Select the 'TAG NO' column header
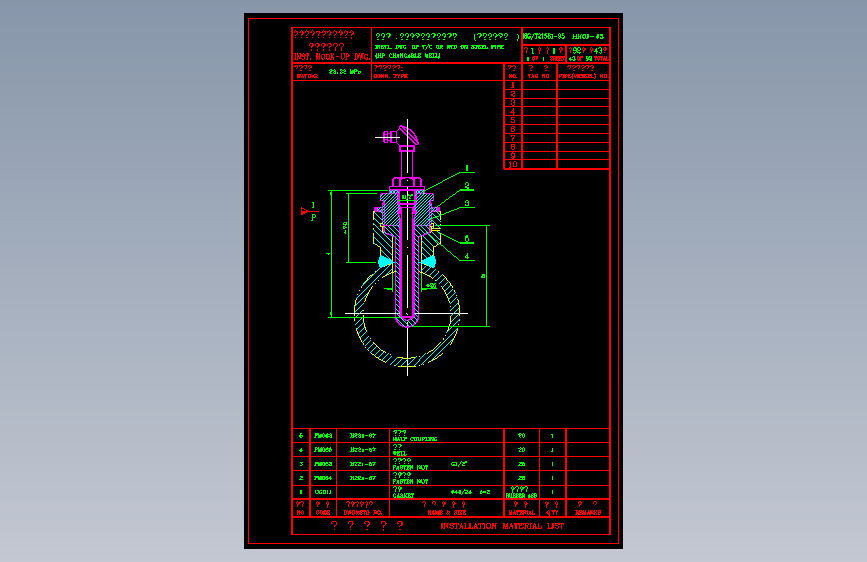The height and width of the screenshot is (562, 867). 539,76
